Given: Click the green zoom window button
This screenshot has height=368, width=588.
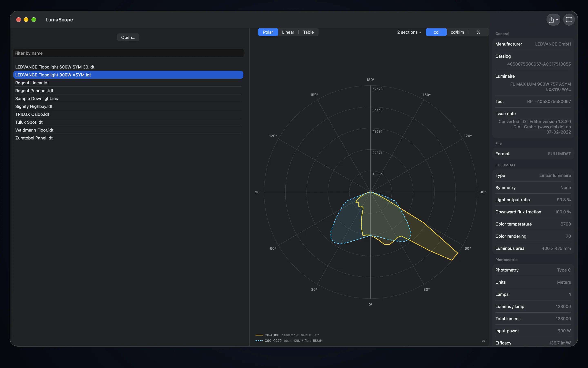Looking at the screenshot, I should click(34, 20).
